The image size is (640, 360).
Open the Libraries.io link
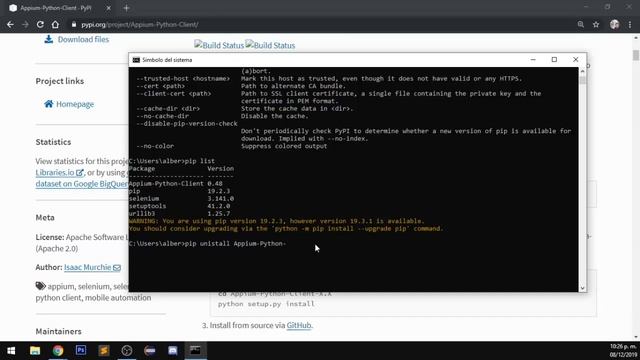[x=59, y=173]
